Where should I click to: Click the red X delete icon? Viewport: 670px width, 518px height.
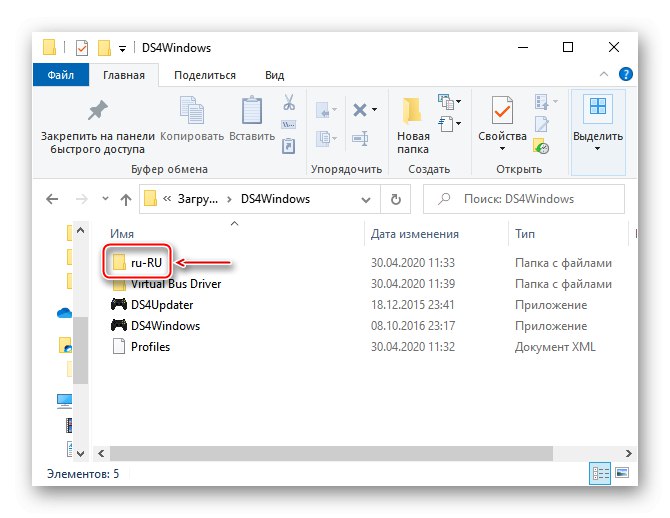click(360, 110)
